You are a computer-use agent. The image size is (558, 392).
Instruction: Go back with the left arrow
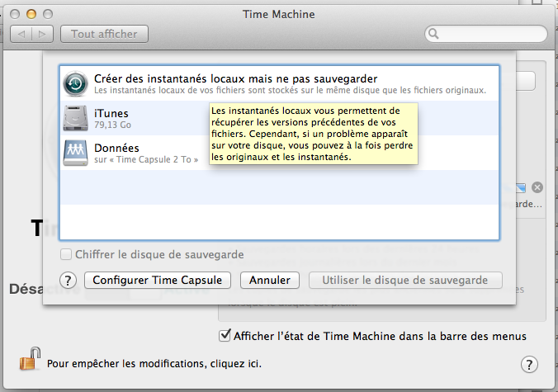point(21,34)
